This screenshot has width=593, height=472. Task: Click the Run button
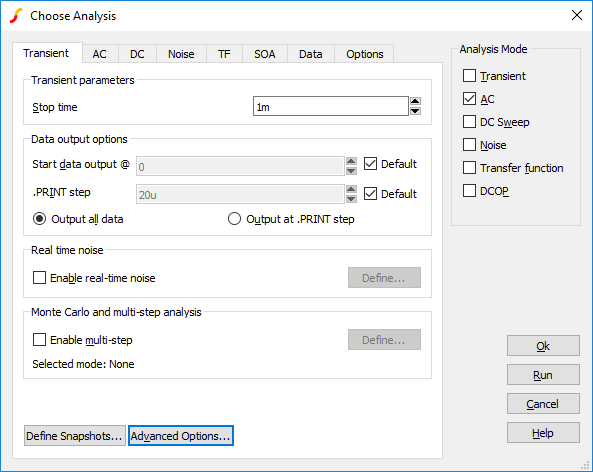543,375
